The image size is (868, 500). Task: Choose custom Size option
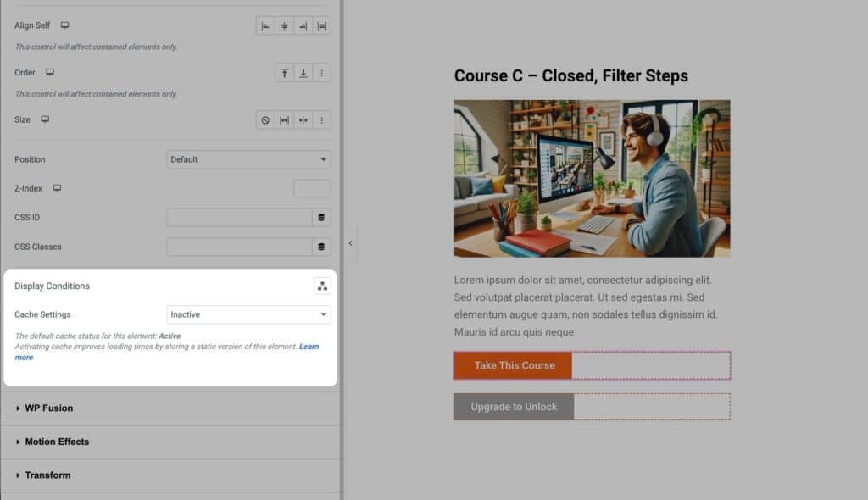coord(321,120)
